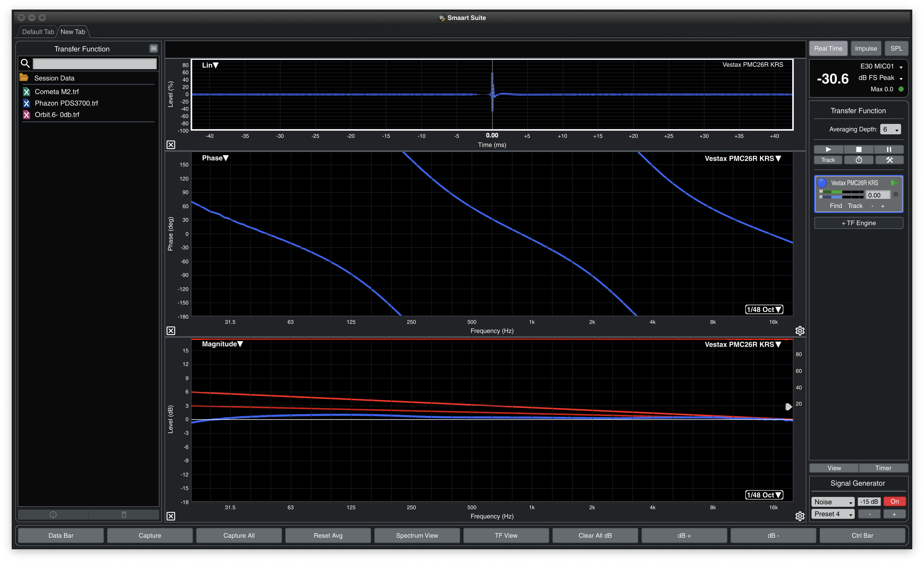Open the Magnitude graph type dropdown
924x563 pixels.
(x=222, y=344)
